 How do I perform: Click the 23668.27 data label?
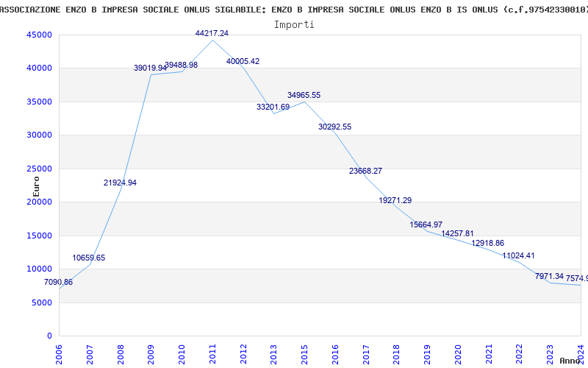coord(365,171)
